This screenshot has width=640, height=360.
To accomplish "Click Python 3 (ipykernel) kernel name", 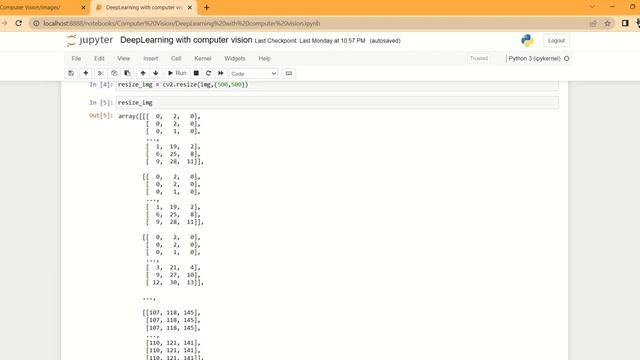I will pyautogui.click(x=534, y=58).
